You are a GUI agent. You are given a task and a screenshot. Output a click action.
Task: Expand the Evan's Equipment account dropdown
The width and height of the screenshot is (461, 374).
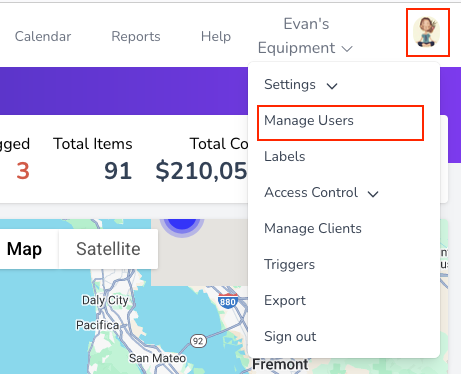pos(305,36)
